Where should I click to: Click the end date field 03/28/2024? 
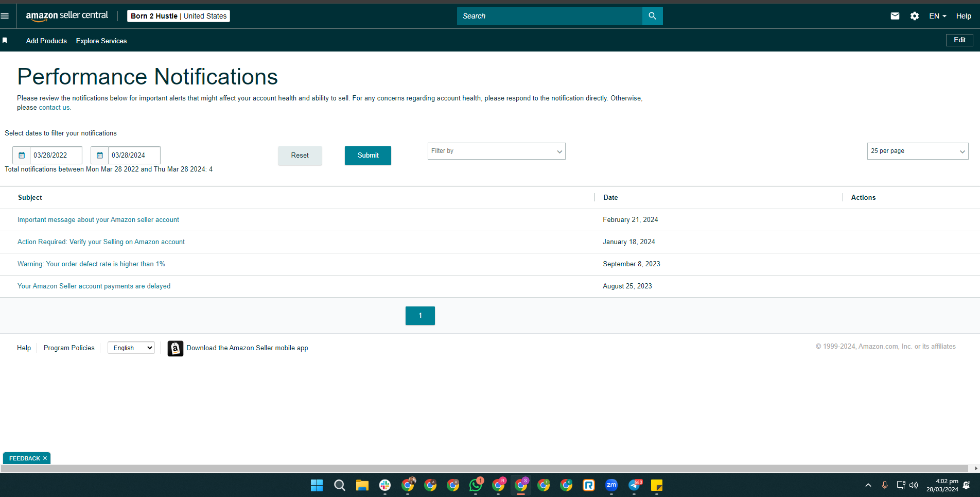(134, 155)
